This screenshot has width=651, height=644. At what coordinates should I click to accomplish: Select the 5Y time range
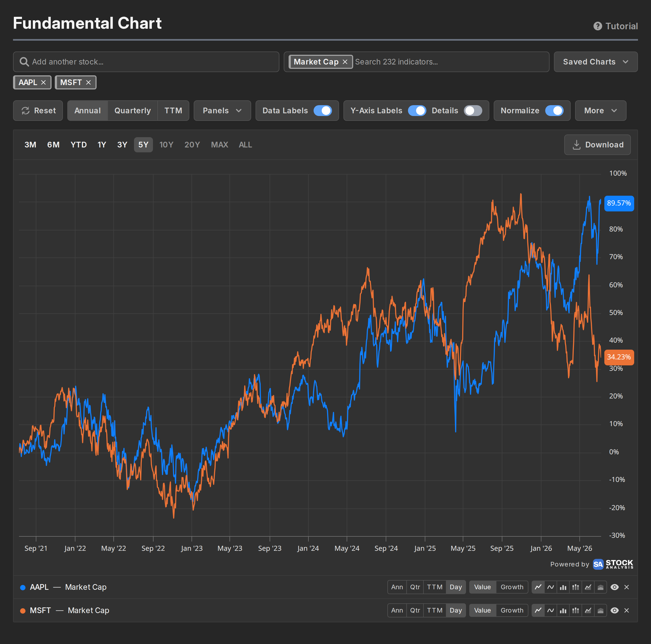click(x=143, y=145)
